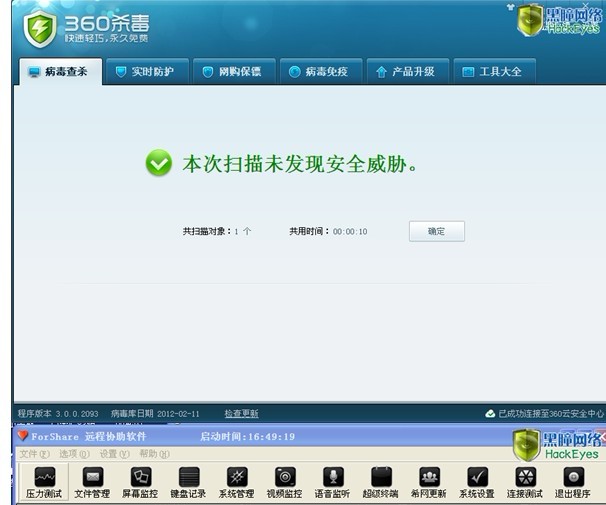Click the cloud connection status icon
This screenshot has height=505, width=606.
point(490,414)
